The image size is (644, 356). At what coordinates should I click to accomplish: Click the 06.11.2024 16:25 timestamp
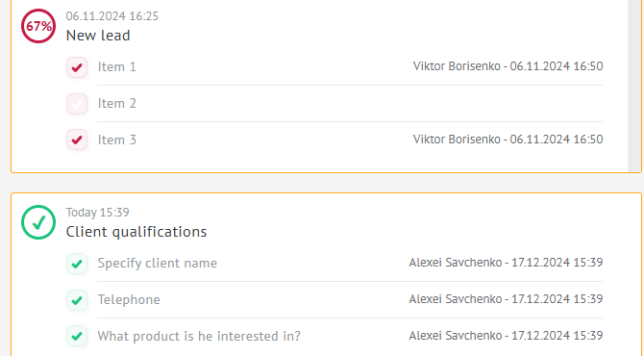(112, 16)
